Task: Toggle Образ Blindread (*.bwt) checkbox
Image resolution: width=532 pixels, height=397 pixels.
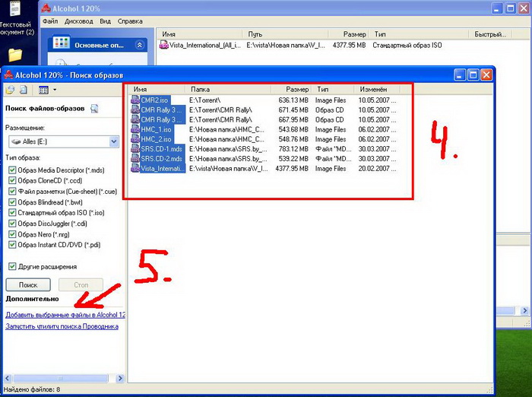Action: click(x=12, y=202)
